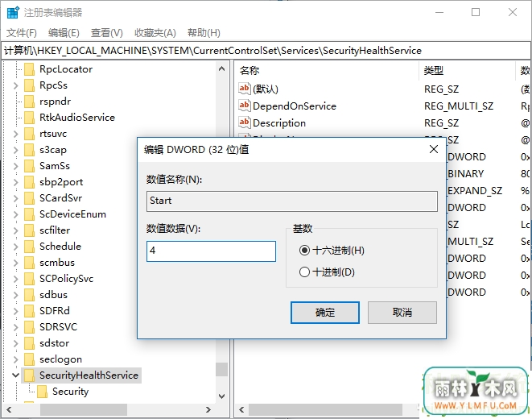Select the s3cap folder icon

tap(30, 150)
